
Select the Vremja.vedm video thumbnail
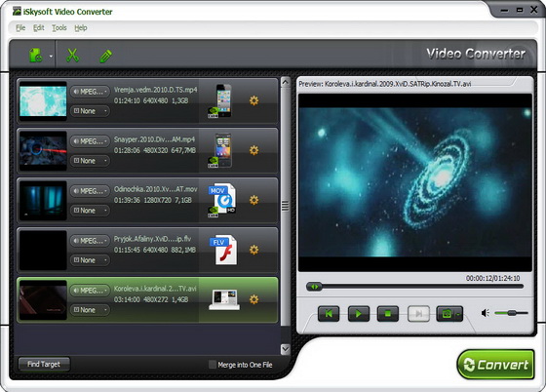coord(43,101)
